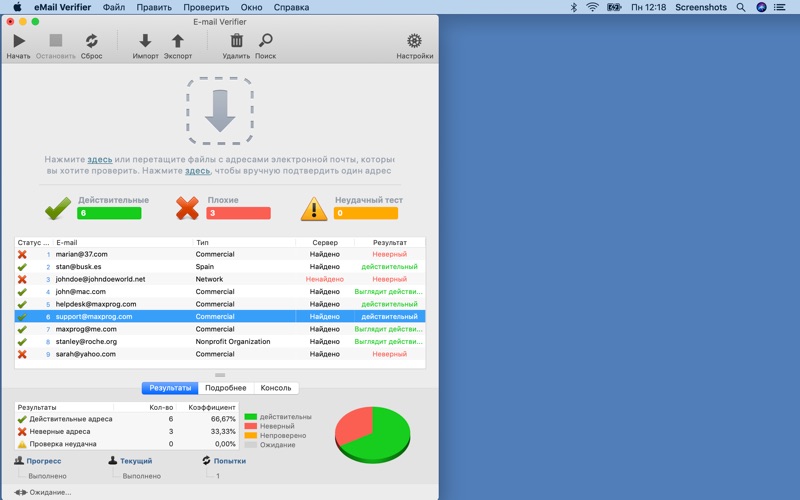Select the helpdesk@maxprog.com address
This screenshot has height=500, width=800.
[96, 304]
